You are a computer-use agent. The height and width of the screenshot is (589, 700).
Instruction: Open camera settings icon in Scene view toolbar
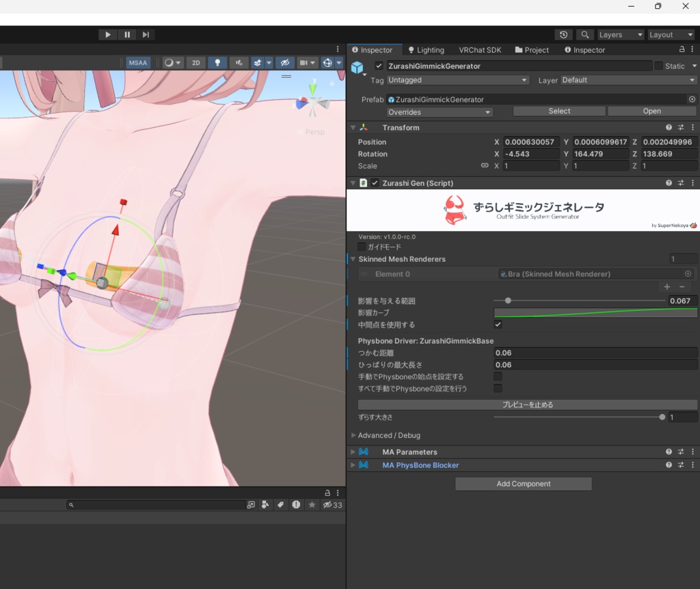point(306,62)
